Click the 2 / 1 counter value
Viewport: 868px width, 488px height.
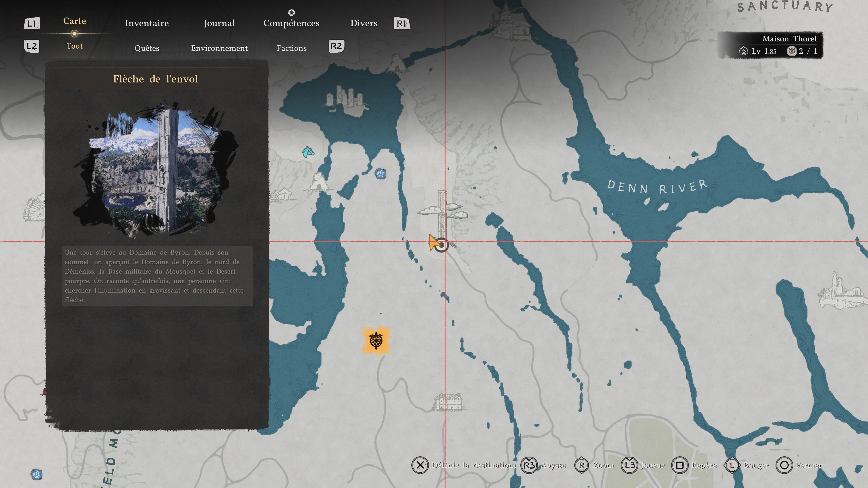808,51
